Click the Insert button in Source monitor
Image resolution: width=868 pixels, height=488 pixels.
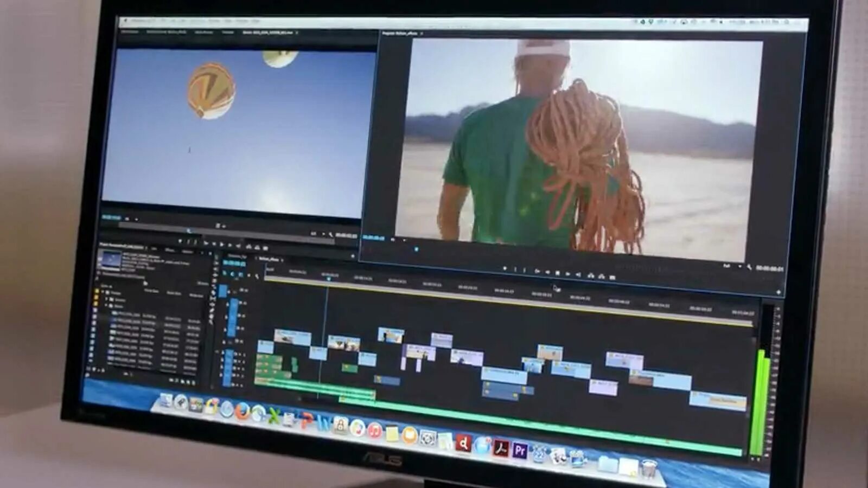(x=249, y=246)
